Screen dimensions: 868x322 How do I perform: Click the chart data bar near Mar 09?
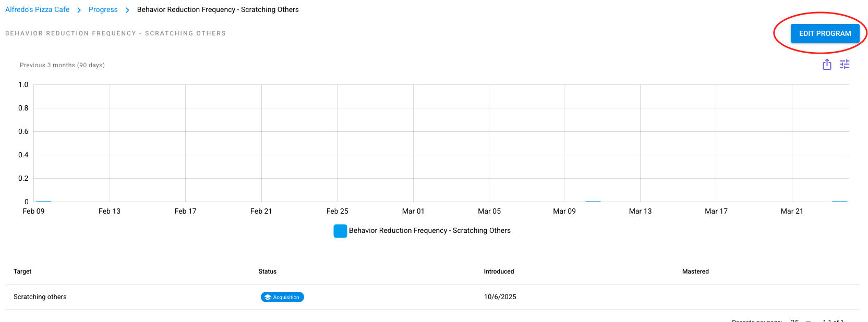coord(593,201)
